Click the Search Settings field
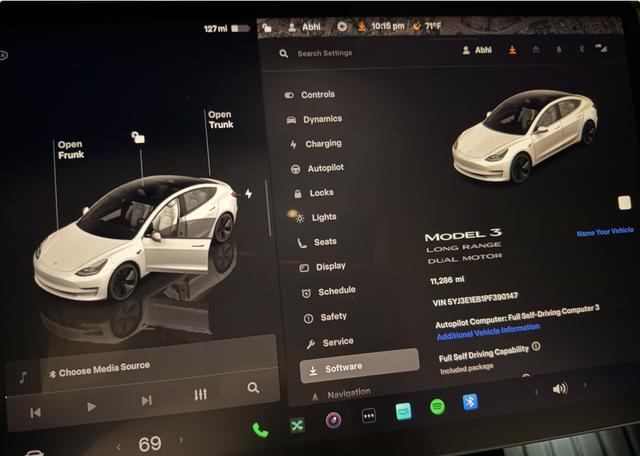Viewport: 640px width, 456px height. pos(324,53)
